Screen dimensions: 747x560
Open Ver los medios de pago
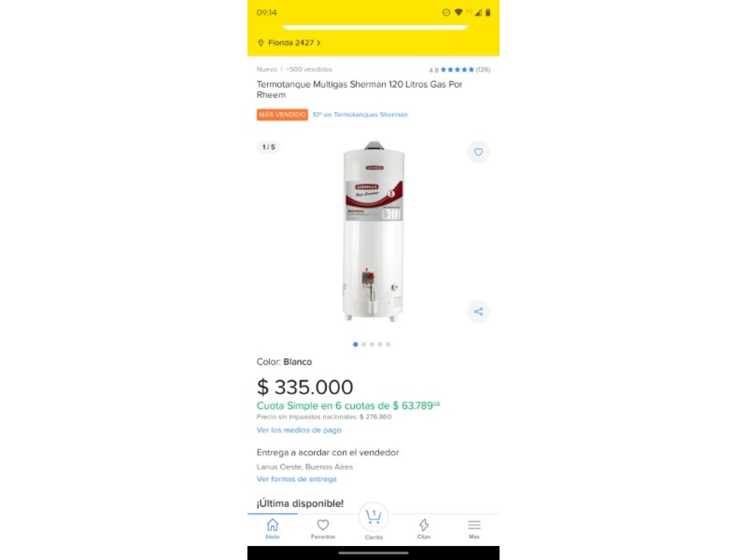tap(299, 430)
